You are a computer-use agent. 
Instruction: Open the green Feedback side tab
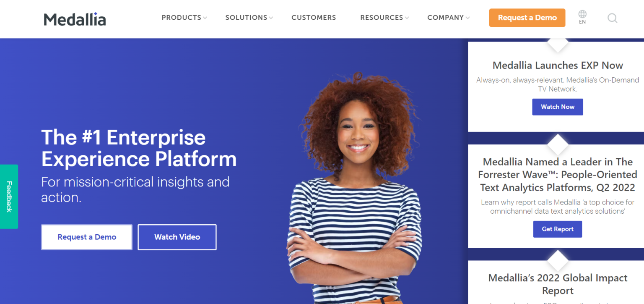click(x=9, y=197)
